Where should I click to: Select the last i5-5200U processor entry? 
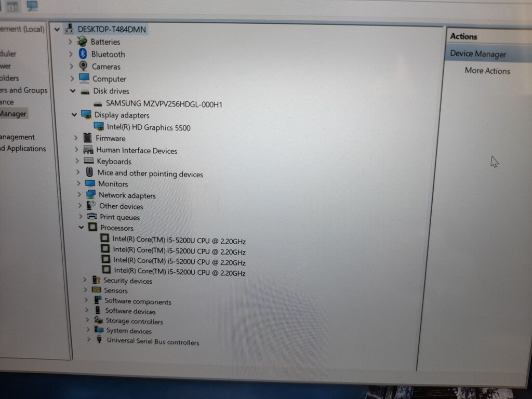pos(179,271)
